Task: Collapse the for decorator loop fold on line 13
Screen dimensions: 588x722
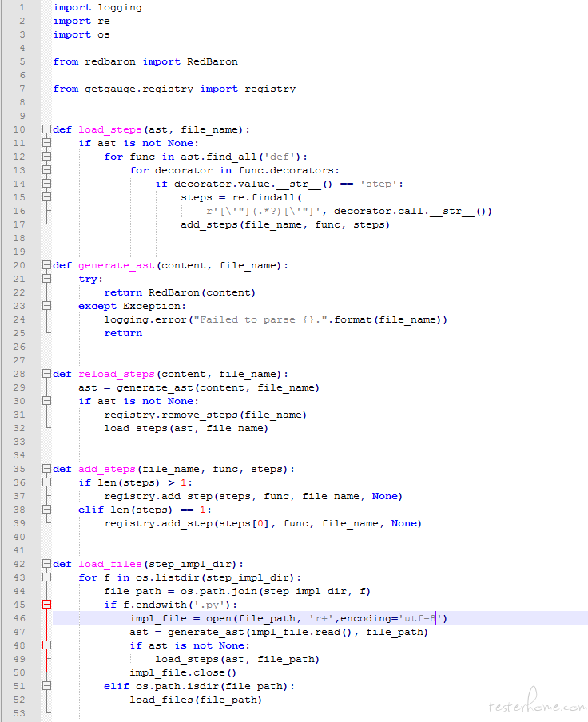Action: [46, 170]
